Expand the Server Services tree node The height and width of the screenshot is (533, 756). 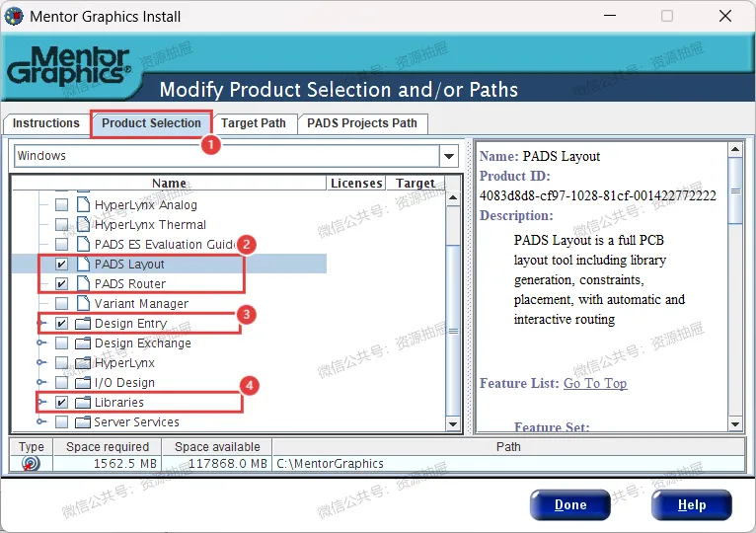click(x=42, y=421)
